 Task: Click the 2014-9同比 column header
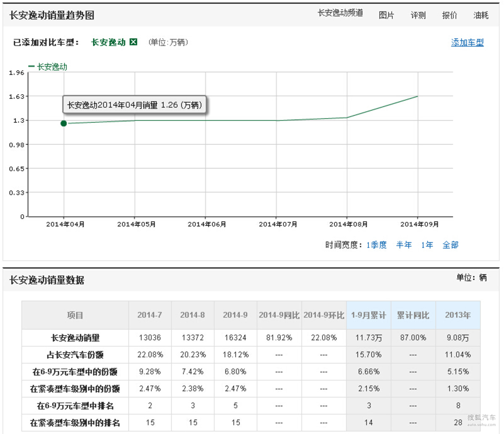[279, 315]
